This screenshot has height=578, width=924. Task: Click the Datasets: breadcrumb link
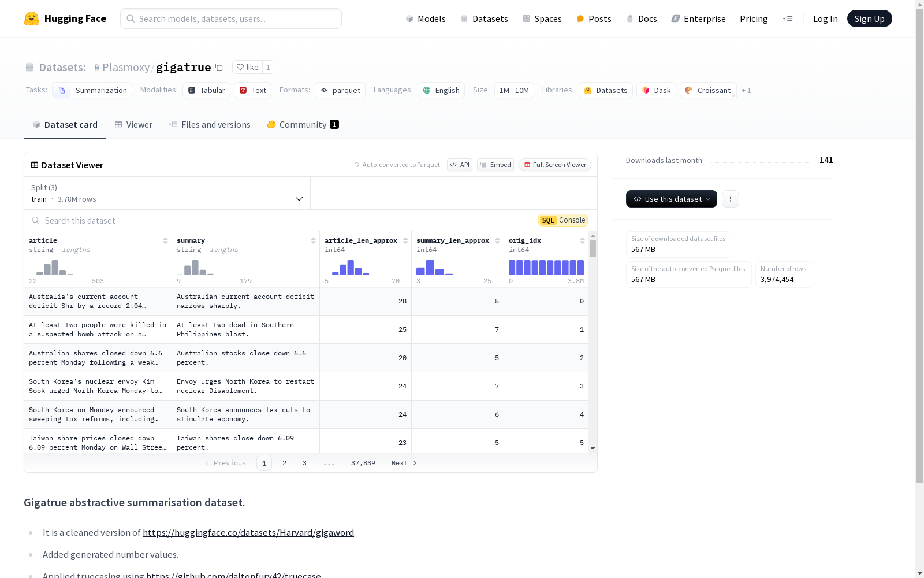click(62, 67)
